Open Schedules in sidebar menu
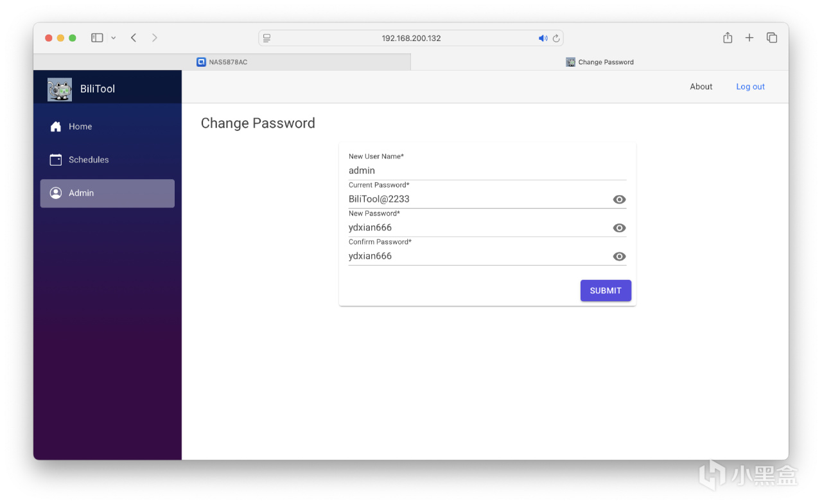Image resolution: width=822 pixels, height=504 pixels. (107, 160)
